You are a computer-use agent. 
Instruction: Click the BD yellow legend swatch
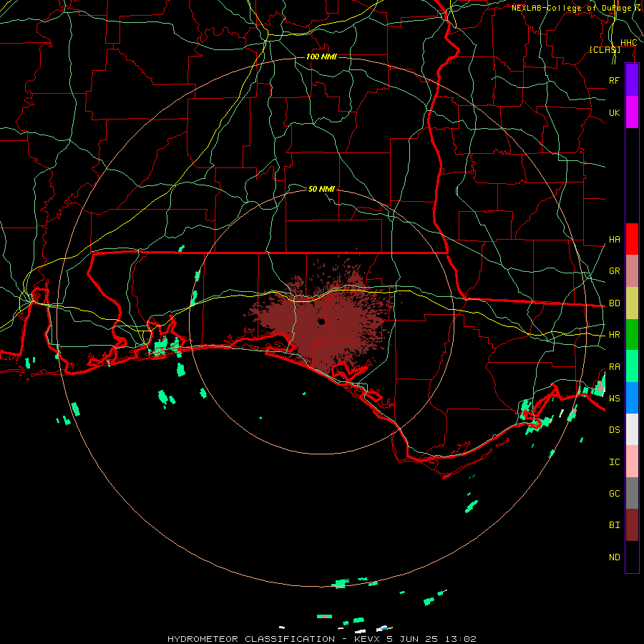[x=632, y=303]
